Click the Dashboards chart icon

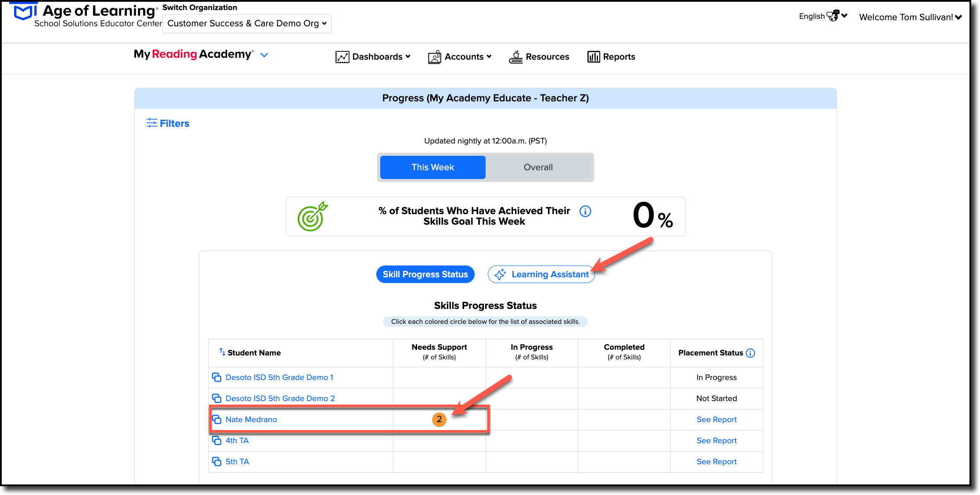tap(342, 56)
